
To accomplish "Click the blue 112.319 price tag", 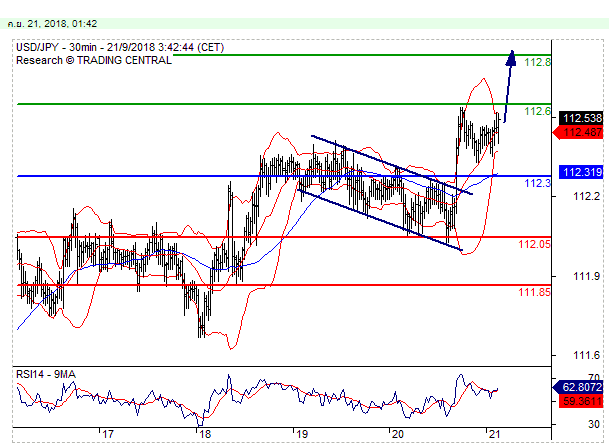I will [581, 172].
